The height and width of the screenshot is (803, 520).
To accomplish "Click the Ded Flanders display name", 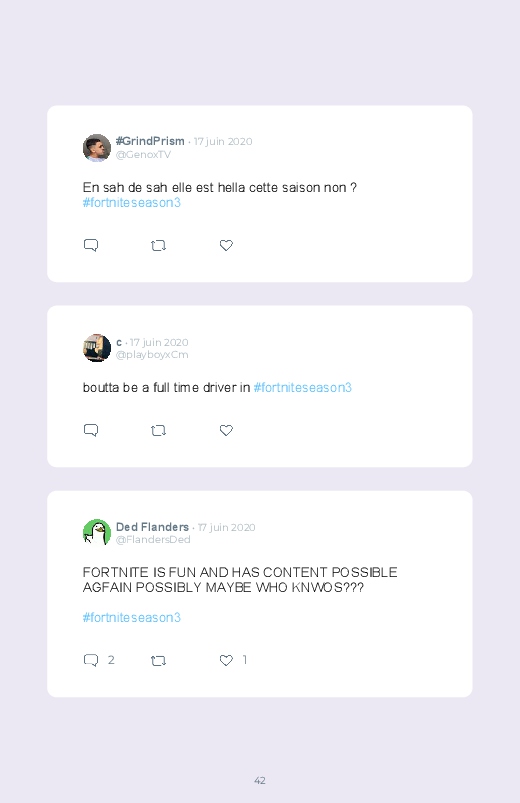I will click(x=152, y=527).
